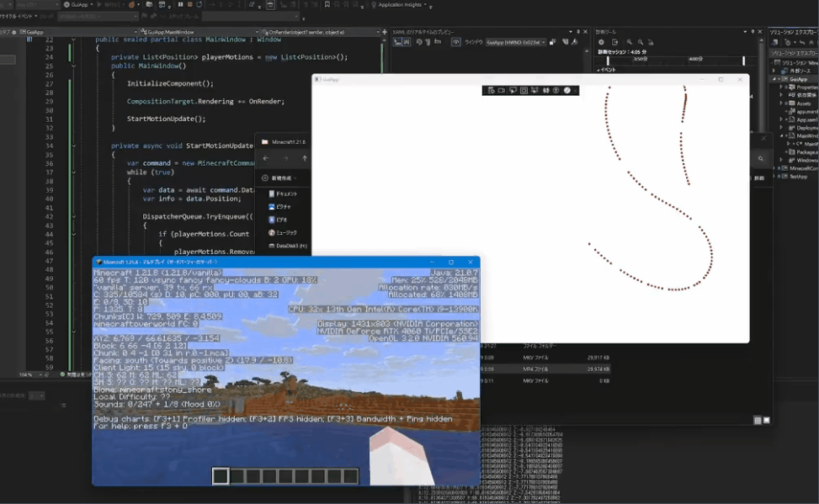Zoom in diagnostic tools timeline
The width and height of the screenshot is (819, 504).
pos(629,42)
